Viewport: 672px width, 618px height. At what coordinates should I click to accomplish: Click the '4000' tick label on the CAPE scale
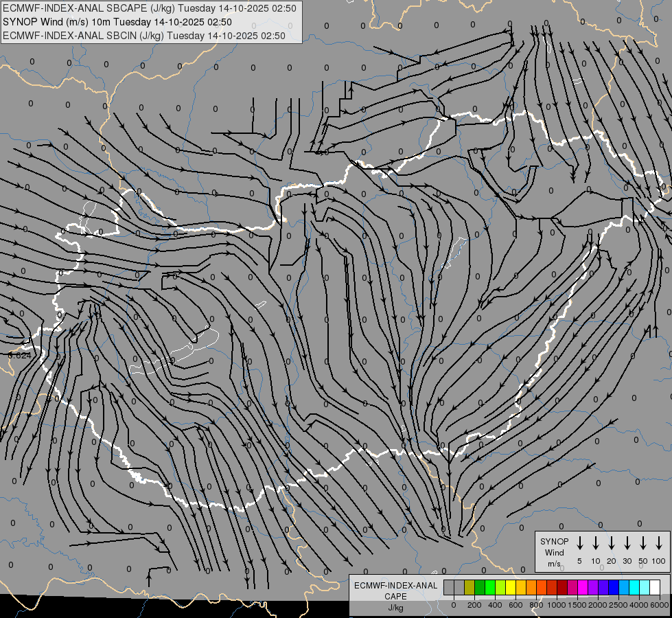point(639,605)
